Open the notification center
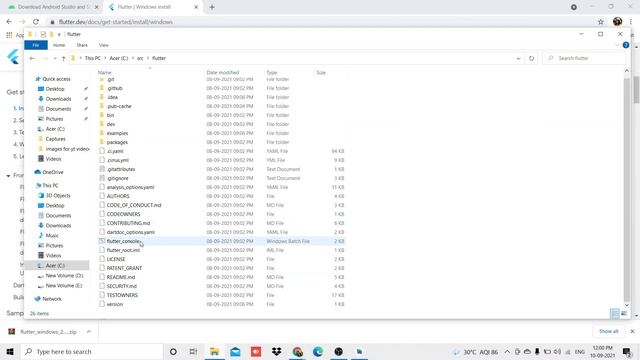Screen dimensions: 640x360 point(627,351)
